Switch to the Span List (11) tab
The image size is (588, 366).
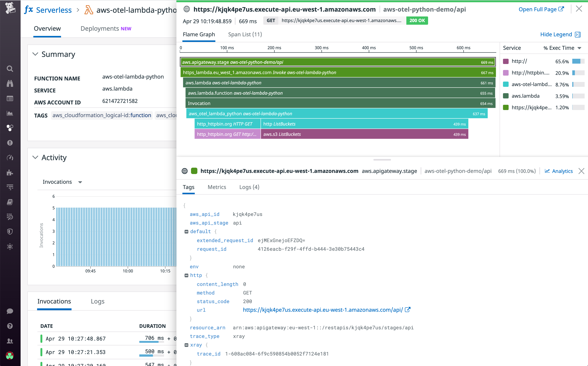245,34
